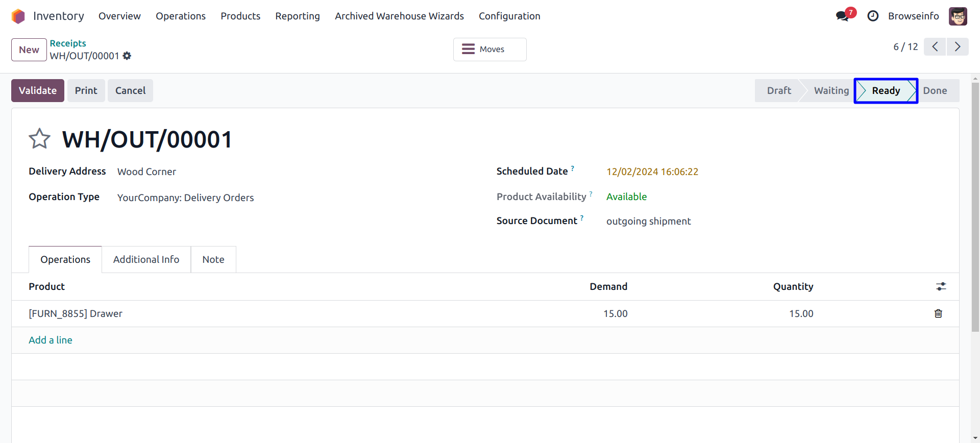
Task: Open the Note tab
Action: tap(213, 259)
